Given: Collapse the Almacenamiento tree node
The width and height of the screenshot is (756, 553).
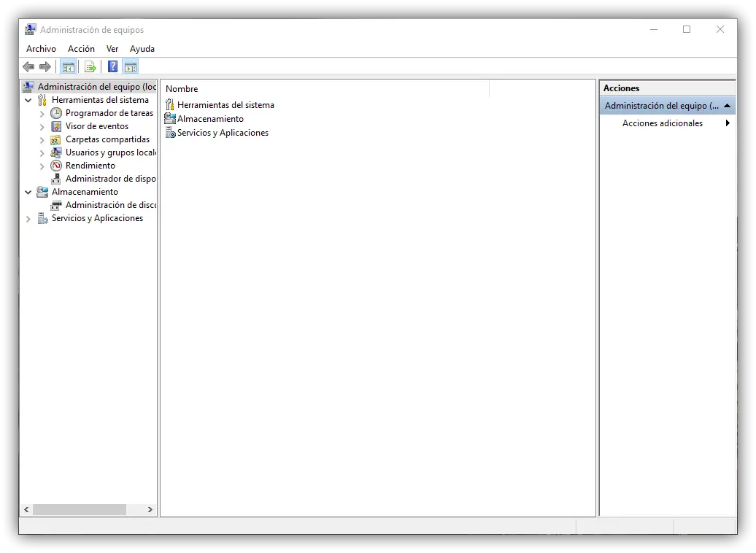Looking at the screenshot, I should click(28, 192).
